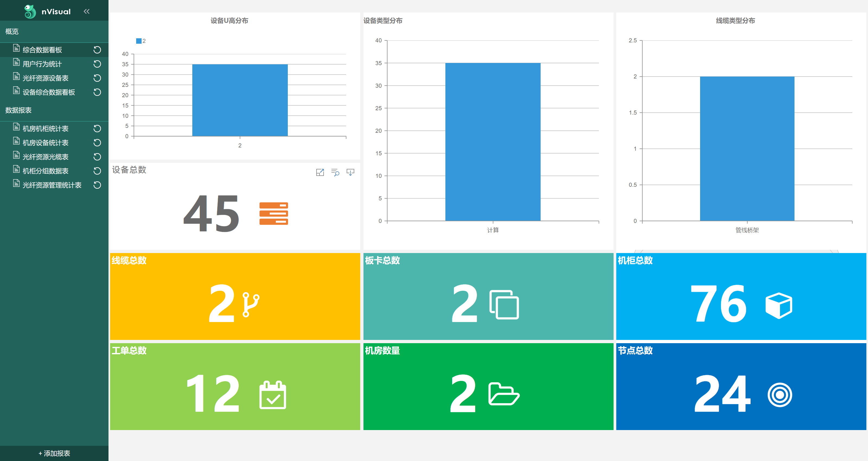The width and height of the screenshot is (868, 461).
Task: Open 设备综合数据看板 in sidebar
Action: click(x=49, y=92)
